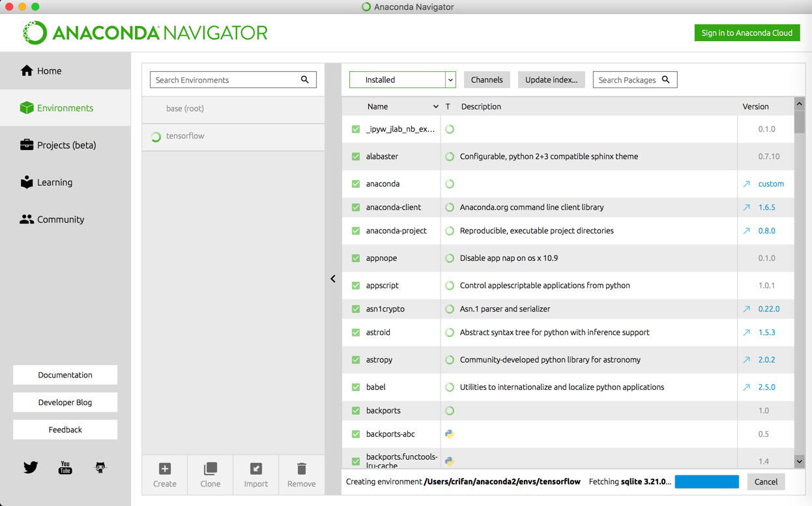Screen dimensions: 812x506
Task: Click the upgrade arrow for astroid
Action: (x=747, y=333)
